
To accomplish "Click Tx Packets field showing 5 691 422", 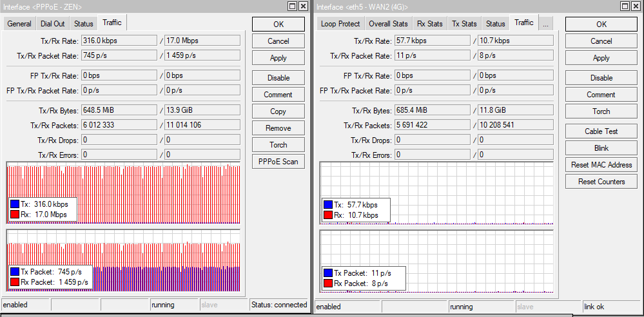I will [433, 125].
